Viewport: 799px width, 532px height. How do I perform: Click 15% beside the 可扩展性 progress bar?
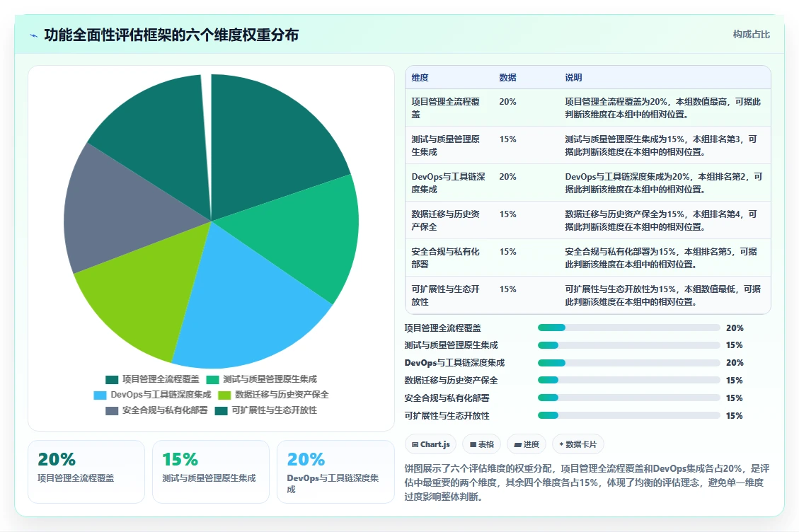pyautogui.click(x=735, y=416)
